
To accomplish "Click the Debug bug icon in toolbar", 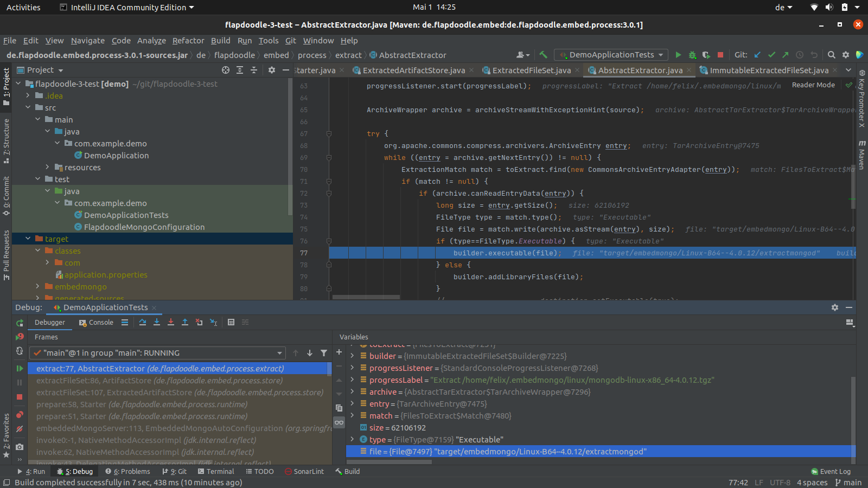I will coord(692,55).
